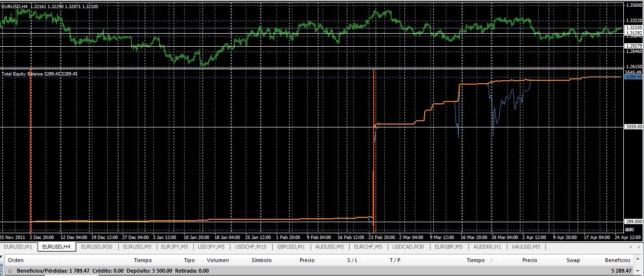Click the Precio header beside Símbolo

[306, 260]
